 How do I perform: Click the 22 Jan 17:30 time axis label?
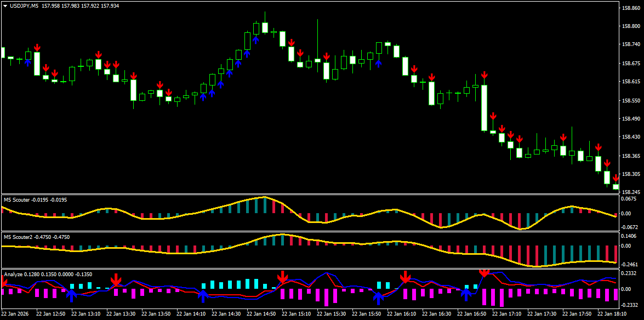542,314
